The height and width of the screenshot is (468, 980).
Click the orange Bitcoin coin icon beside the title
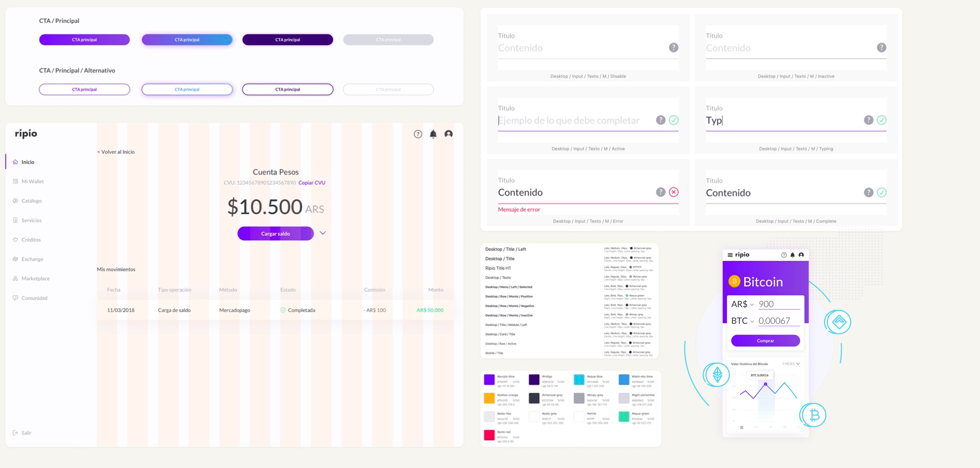pos(734,281)
